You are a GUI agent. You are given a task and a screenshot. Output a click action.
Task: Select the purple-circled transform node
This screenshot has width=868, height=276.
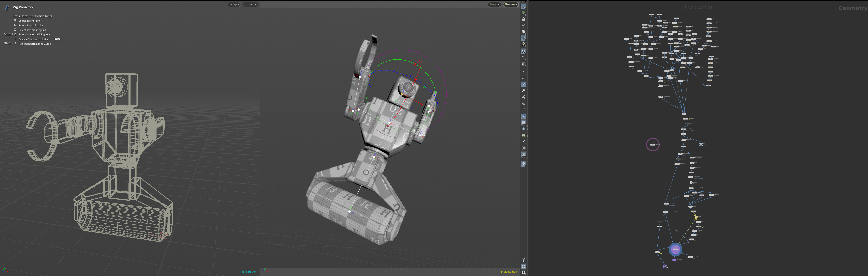tap(653, 145)
